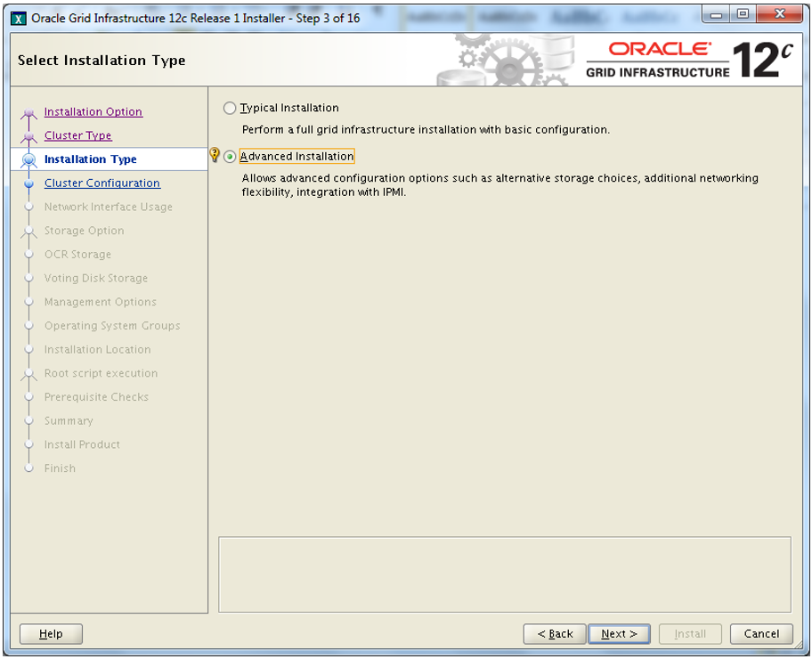Click the Storage Option step marker icon
The width and height of the screenshot is (812, 659).
(x=29, y=232)
